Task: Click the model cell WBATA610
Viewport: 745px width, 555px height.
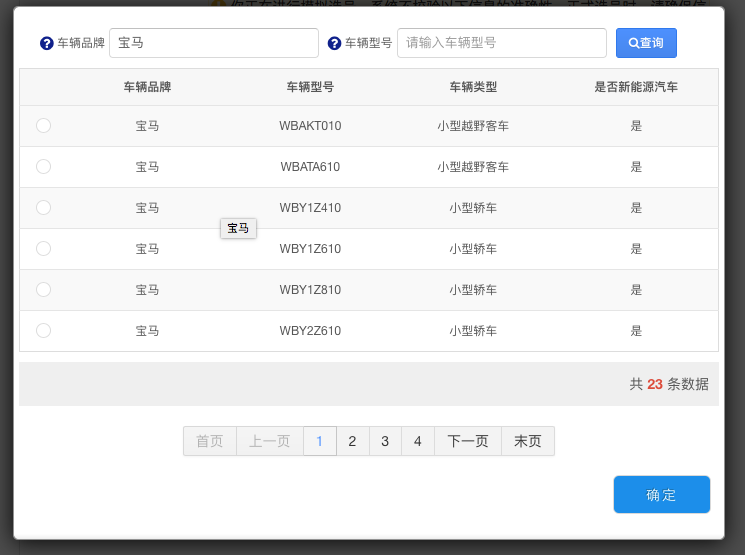Action: [x=310, y=167]
